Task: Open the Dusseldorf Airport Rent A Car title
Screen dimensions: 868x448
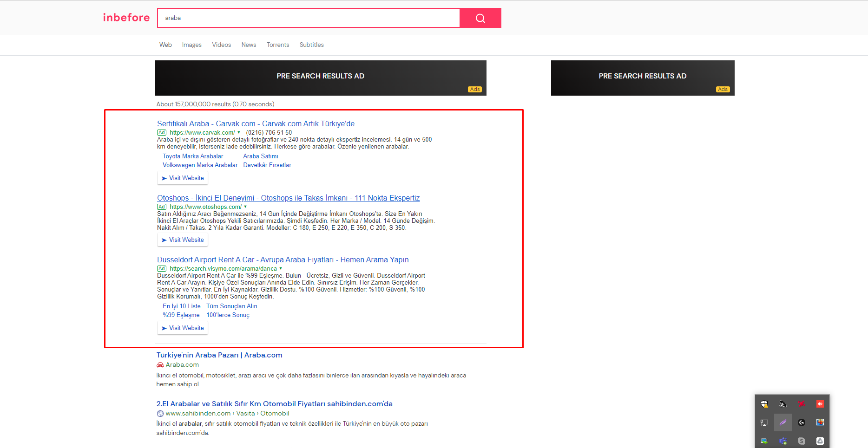Action: click(283, 260)
